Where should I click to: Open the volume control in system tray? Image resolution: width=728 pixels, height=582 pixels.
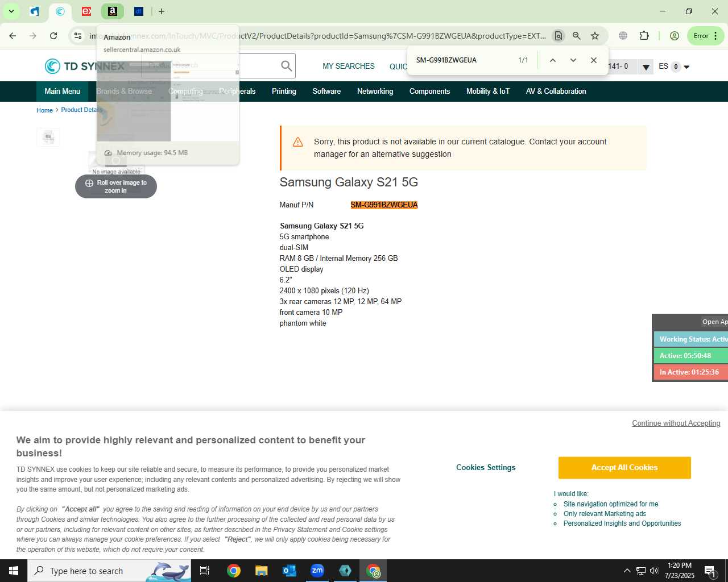(x=654, y=571)
